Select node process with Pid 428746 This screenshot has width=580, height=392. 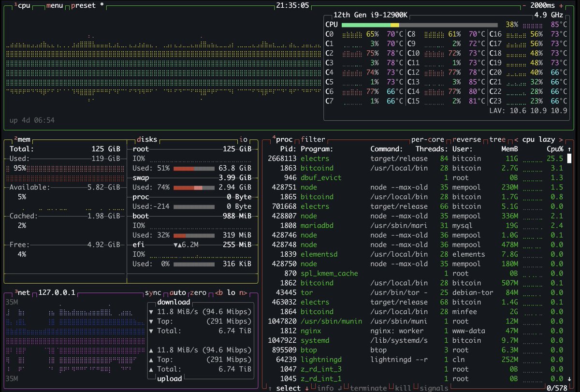[414, 235]
